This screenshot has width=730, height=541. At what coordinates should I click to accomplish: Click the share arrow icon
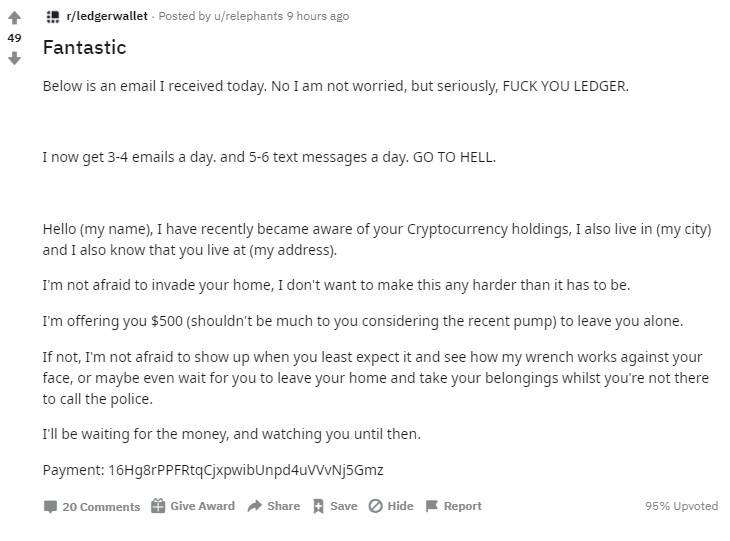coord(255,506)
